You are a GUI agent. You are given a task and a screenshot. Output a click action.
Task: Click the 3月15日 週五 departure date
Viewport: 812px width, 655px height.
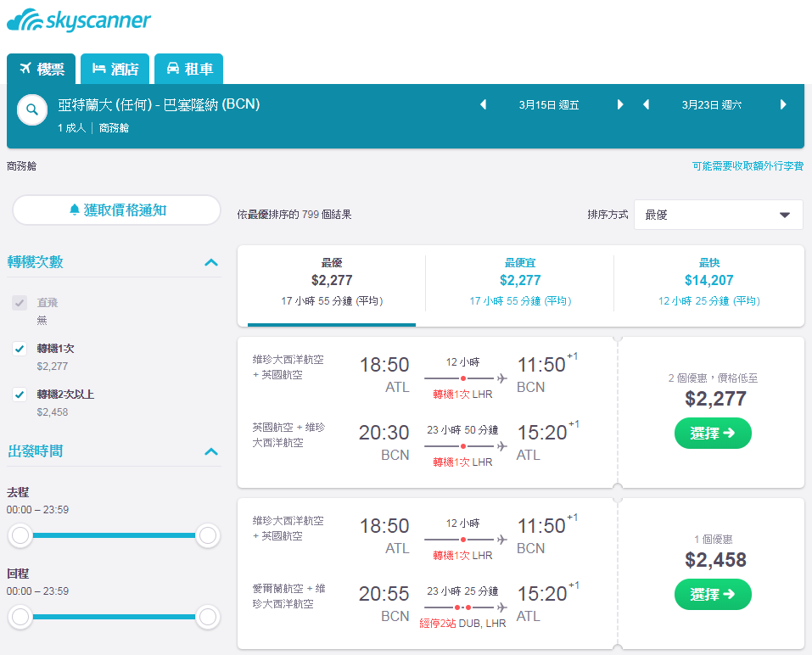549,105
